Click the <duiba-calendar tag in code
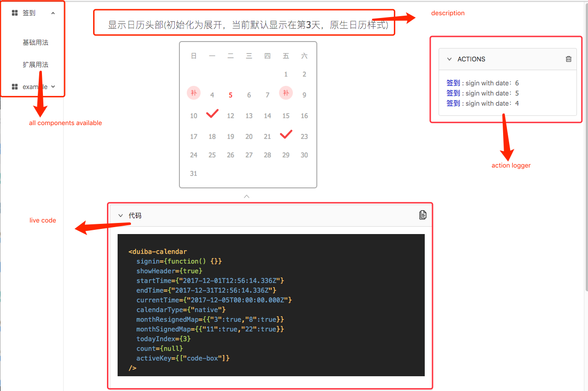588x391 pixels. tap(158, 252)
